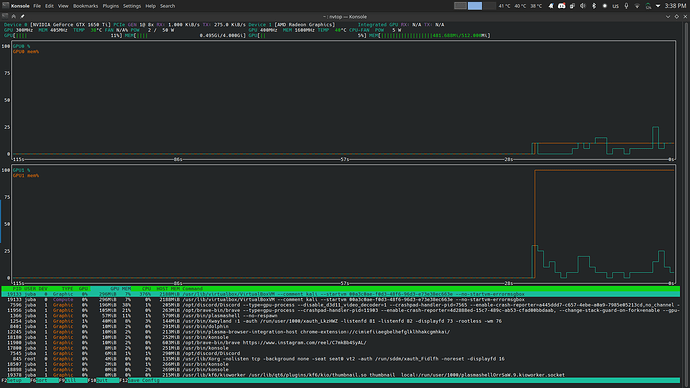Open the Bluetooth tray icon
The image size is (690, 388).
pos(594,6)
